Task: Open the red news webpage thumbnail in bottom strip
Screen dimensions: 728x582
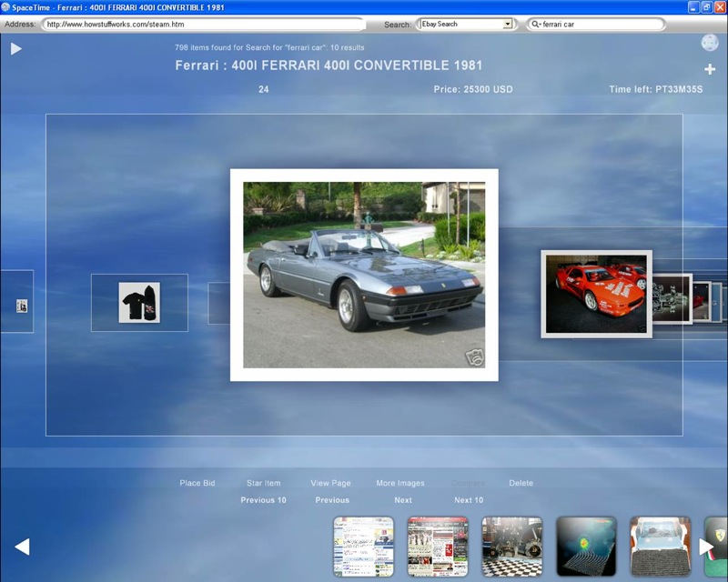Action: (x=438, y=547)
